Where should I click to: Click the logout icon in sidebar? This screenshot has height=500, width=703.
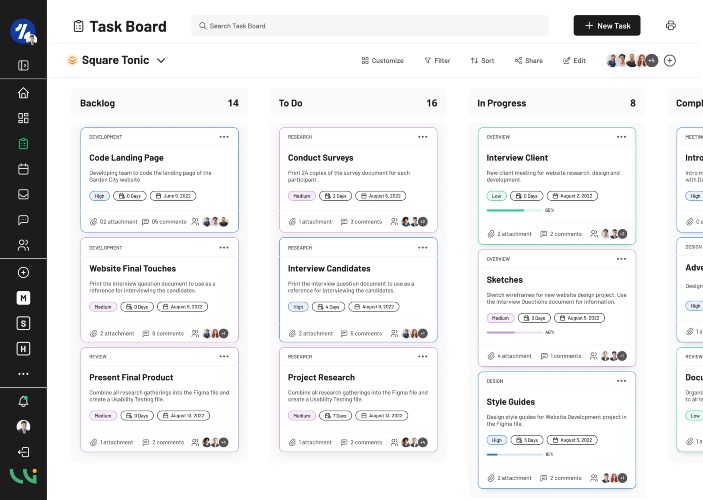coord(23,452)
